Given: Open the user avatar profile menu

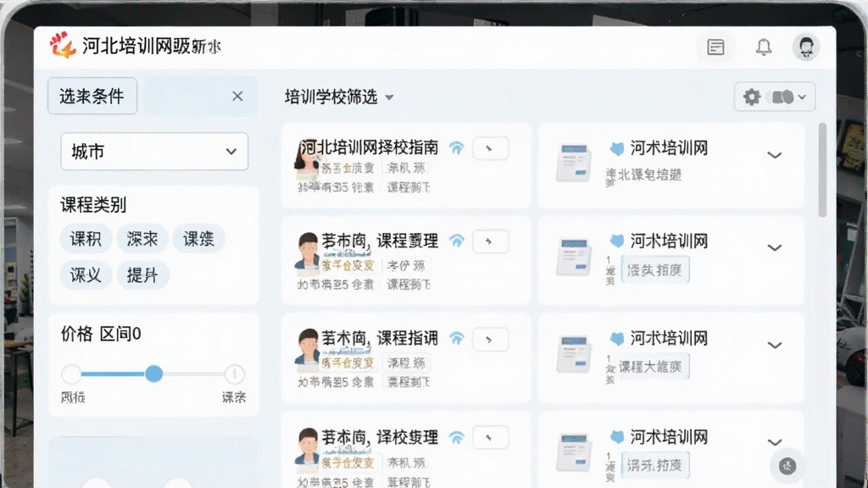Looking at the screenshot, I should click(806, 47).
